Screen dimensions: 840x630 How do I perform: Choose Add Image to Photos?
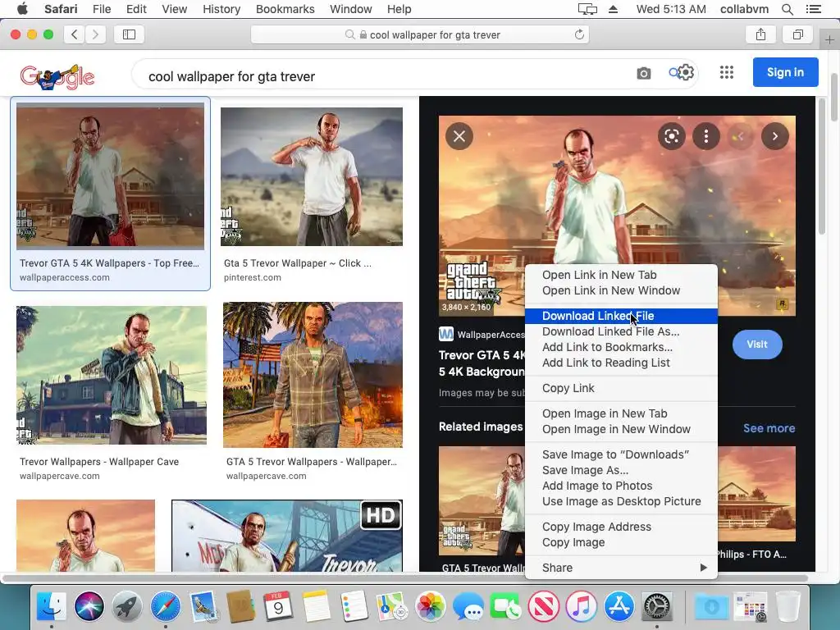click(x=621, y=486)
